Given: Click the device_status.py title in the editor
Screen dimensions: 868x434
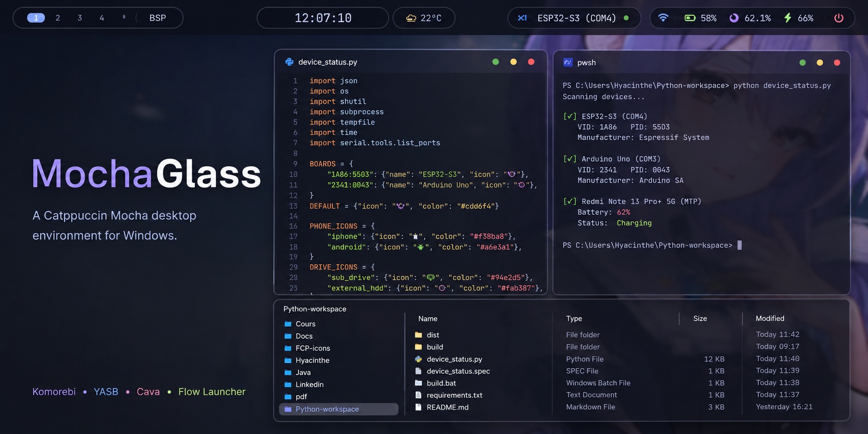Looking at the screenshot, I should tap(328, 62).
